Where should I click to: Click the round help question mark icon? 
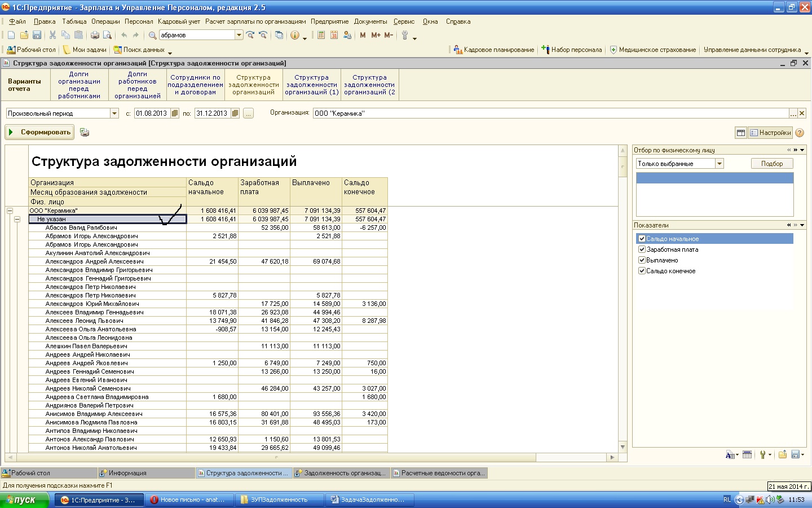pyautogui.click(x=800, y=133)
